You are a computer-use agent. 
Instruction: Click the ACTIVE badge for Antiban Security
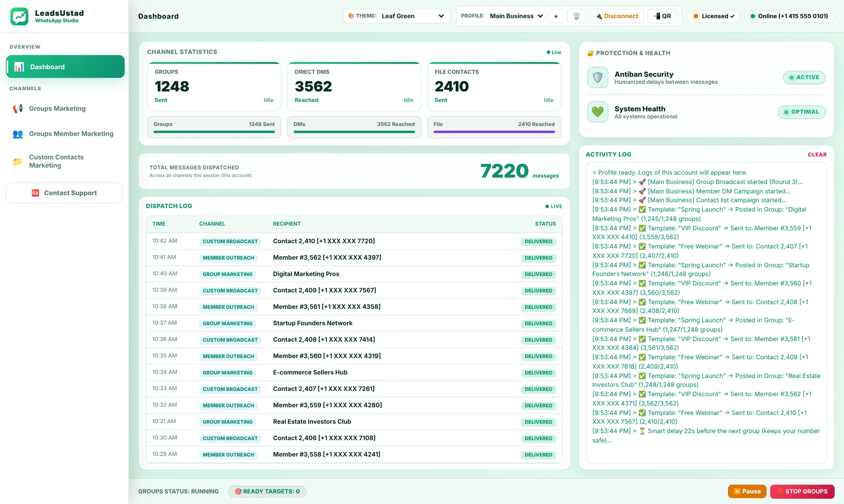(x=804, y=77)
